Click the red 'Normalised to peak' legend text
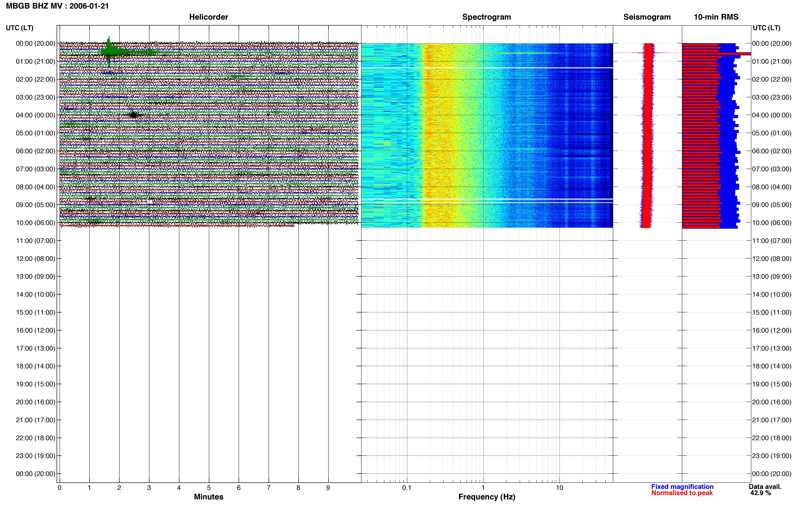 pos(682,493)
